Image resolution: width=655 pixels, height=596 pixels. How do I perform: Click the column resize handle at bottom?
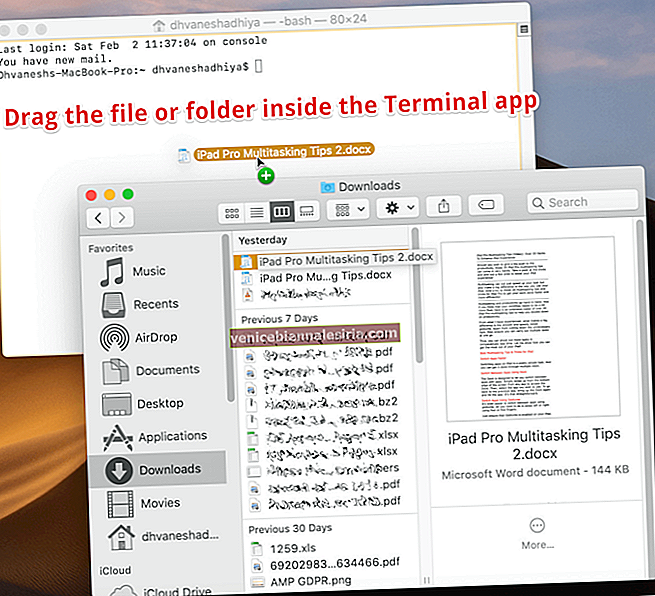(427, 580)
